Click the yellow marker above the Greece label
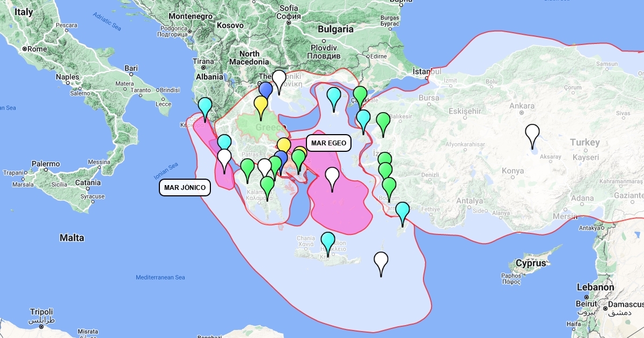The height and width of the screenshot is (338, 644). pos(261,105)
